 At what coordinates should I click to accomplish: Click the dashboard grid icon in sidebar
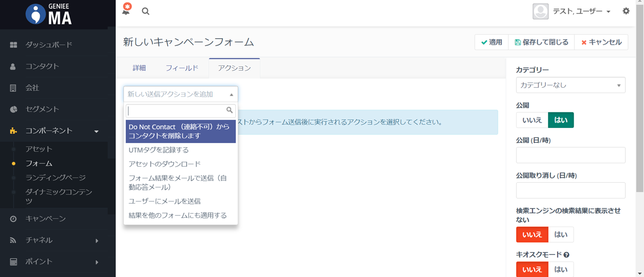(14, 45)
